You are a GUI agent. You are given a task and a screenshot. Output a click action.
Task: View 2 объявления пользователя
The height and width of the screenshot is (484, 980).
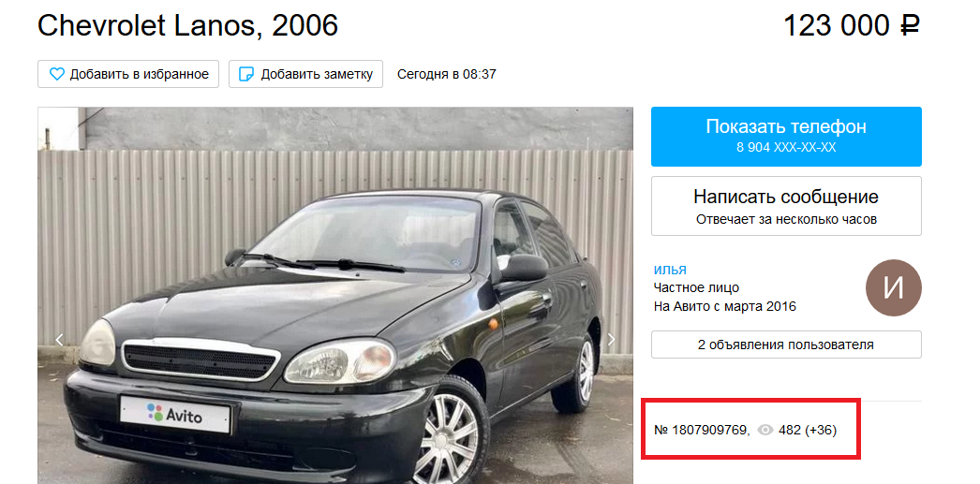click(786, 345)
